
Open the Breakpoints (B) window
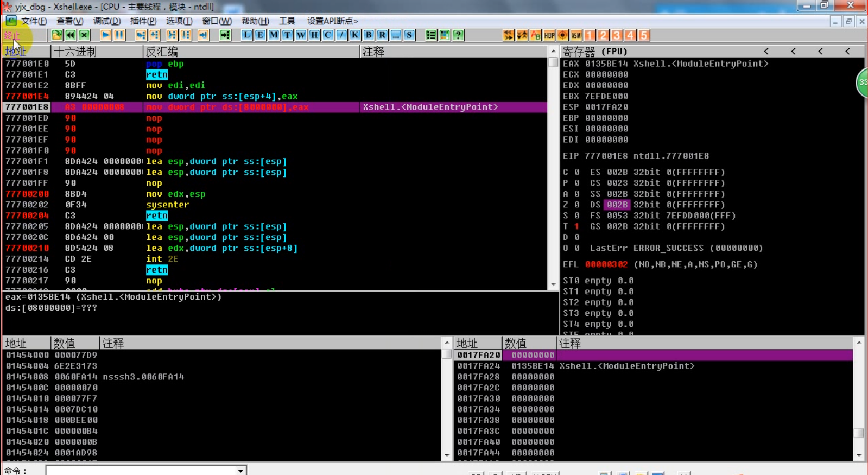coord(369,35)
